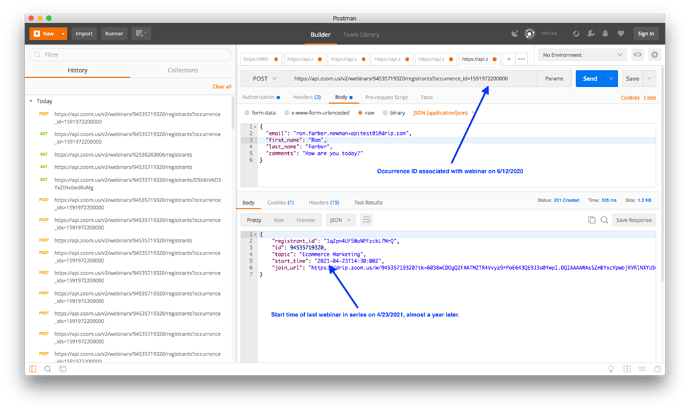Click the Runner button
This screenshot has width=690, height=411.
coord(114,33)
